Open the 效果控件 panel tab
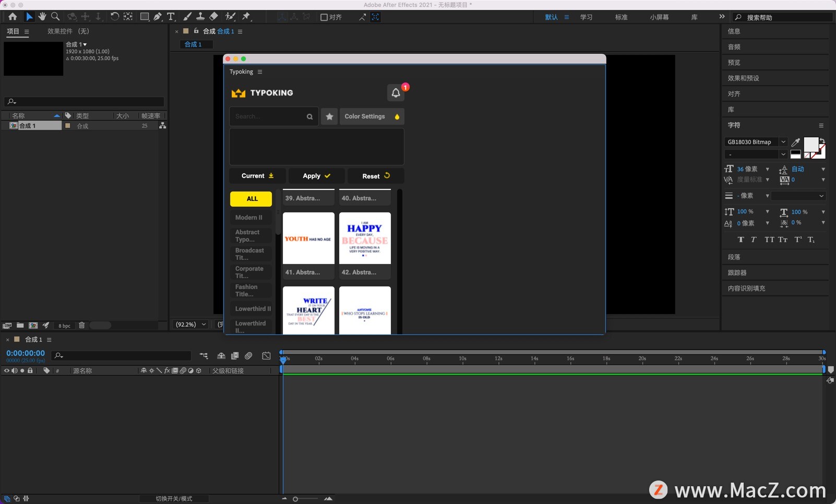 [68, 31]
